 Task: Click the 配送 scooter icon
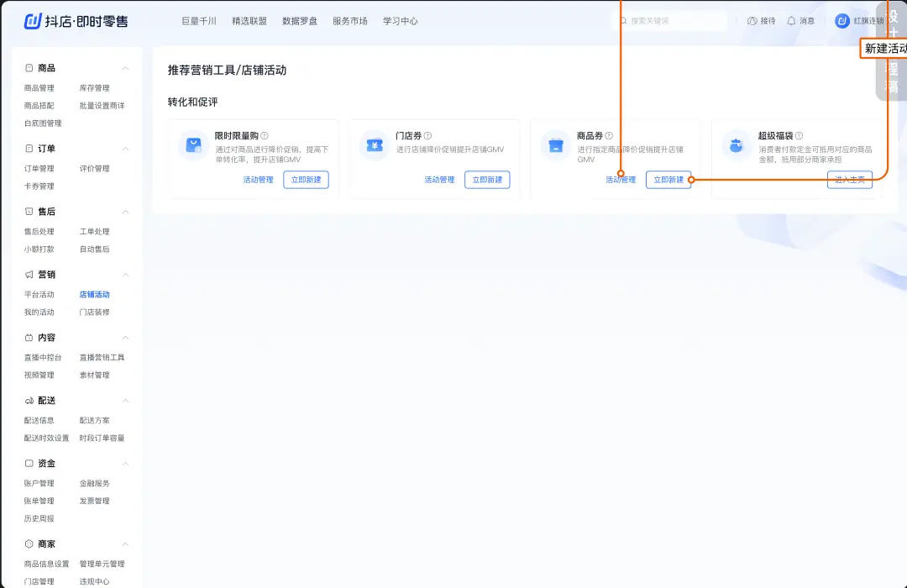(x=29, y=401)
